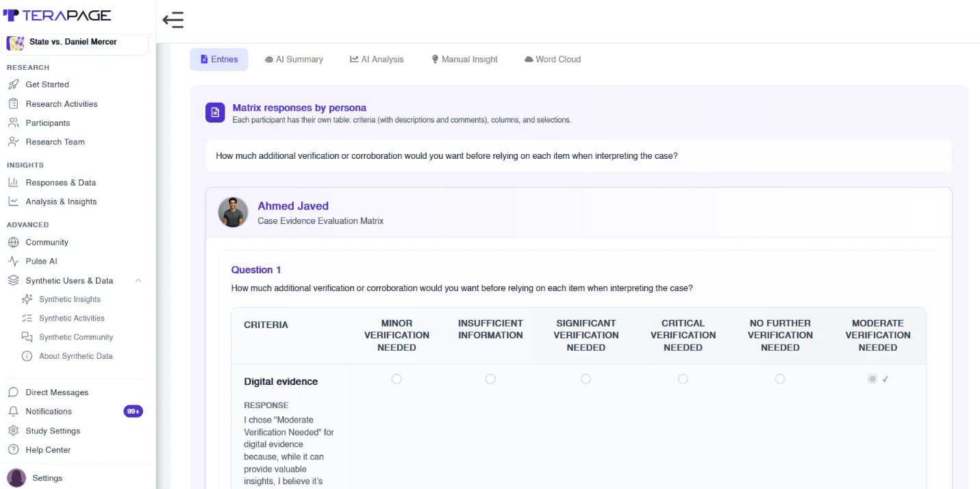
Task: Open Ahmed Javed's profile name link
Action: [x=293, y=206]
